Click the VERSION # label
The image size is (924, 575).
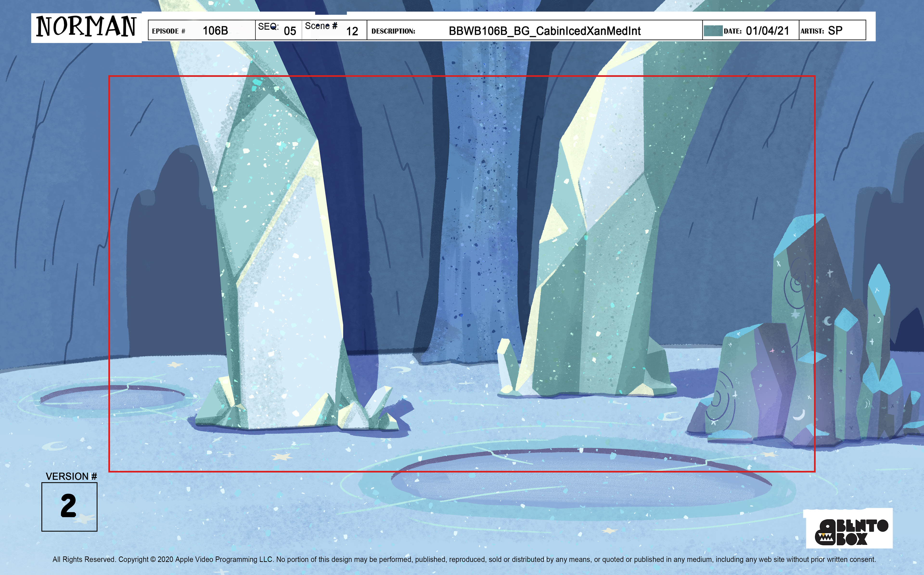71,476
